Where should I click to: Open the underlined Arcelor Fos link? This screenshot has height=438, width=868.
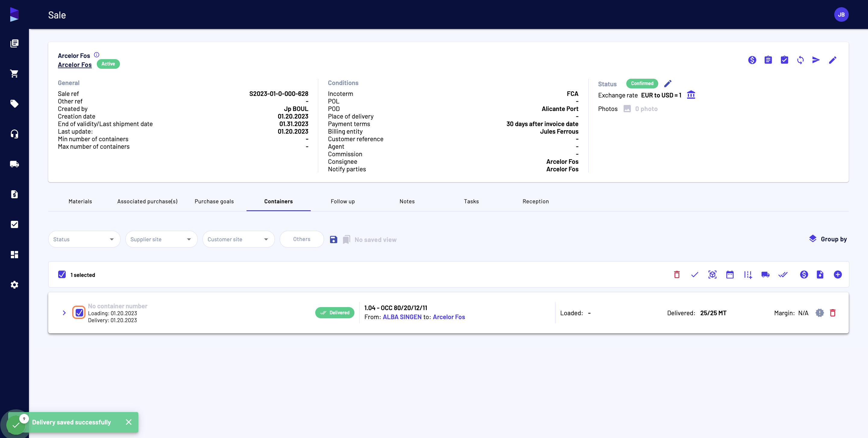(x=75, y=65)
